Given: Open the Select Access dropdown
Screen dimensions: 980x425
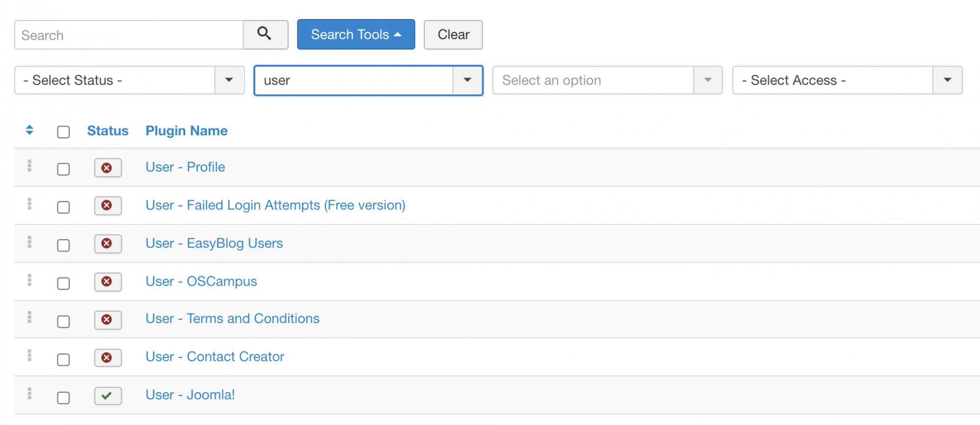Looking at the screenshot, I should click(847, 80).
